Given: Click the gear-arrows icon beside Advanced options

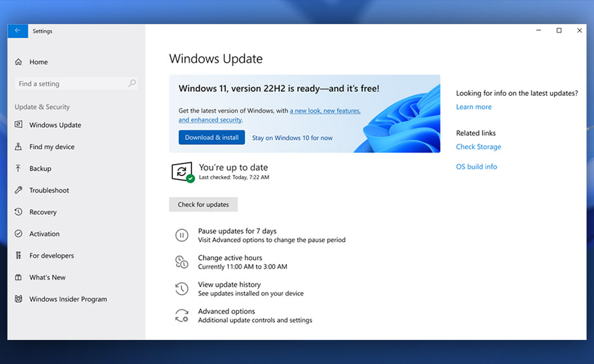Looking at the screenshot, I should 182,315.
